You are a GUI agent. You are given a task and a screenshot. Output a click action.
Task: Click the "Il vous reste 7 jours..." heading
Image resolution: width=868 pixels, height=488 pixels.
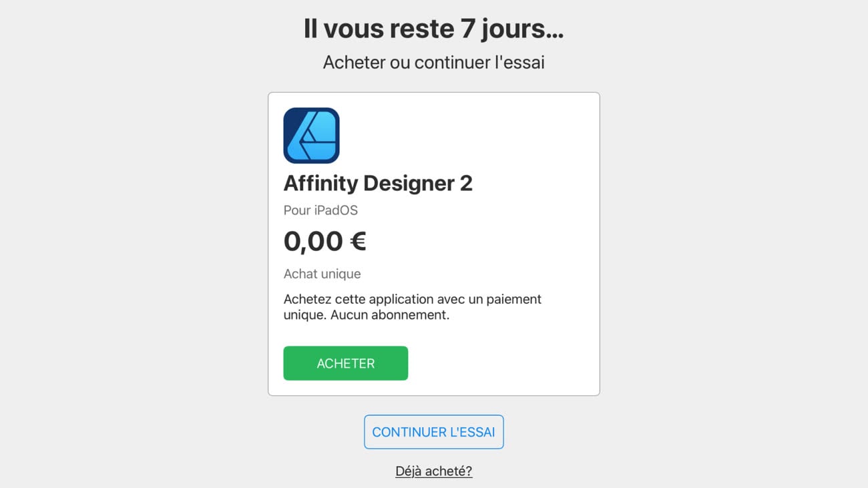[x=433, y=29]
